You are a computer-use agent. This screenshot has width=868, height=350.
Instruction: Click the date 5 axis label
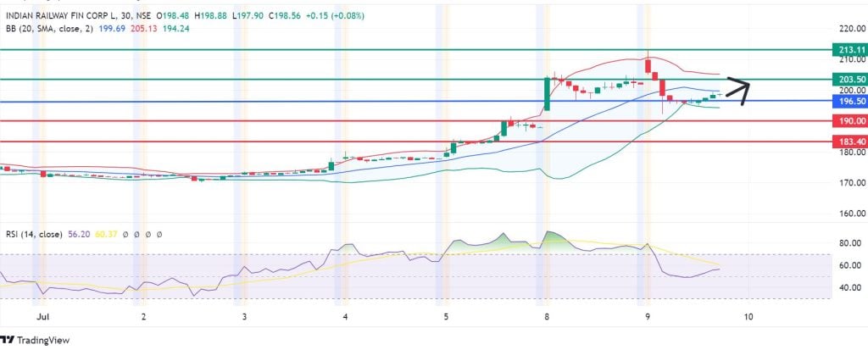(x=446, y=317)
